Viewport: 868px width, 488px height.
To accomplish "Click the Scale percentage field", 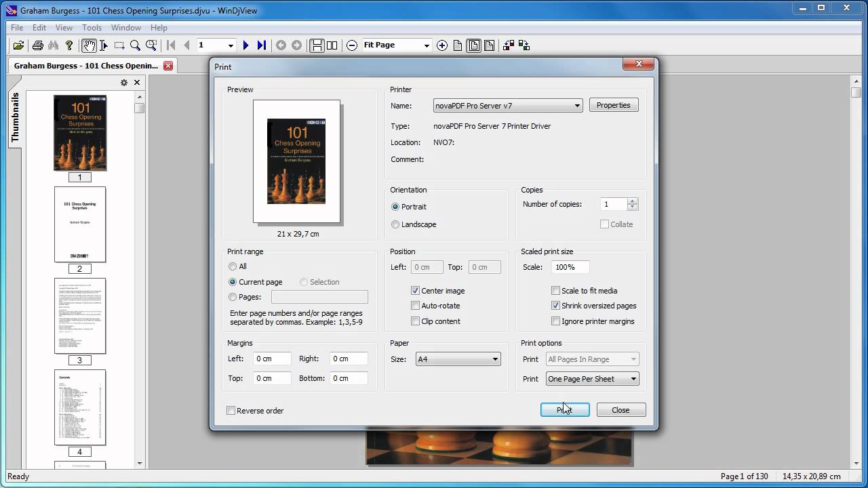I will 570,267.
